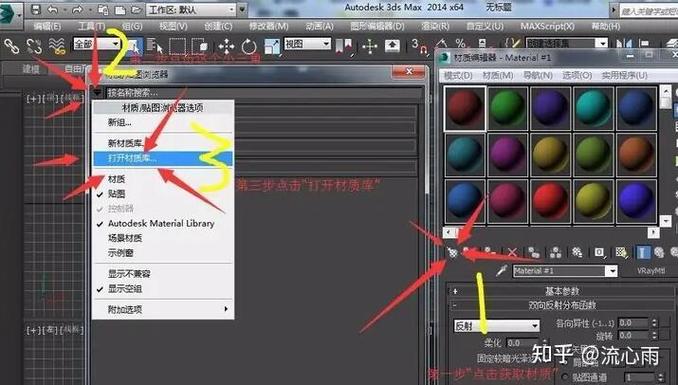Collapse the 双向反射分布函数 rollout
The image size is (678, 385).
(561, 305)
